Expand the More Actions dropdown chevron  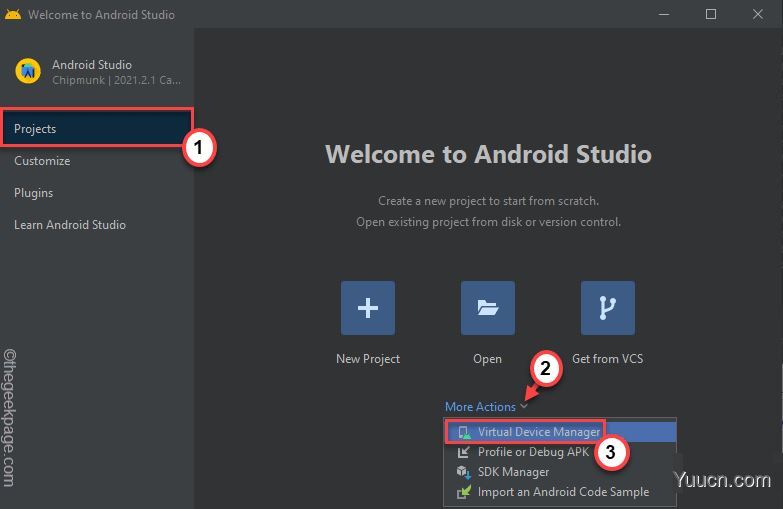523,407
